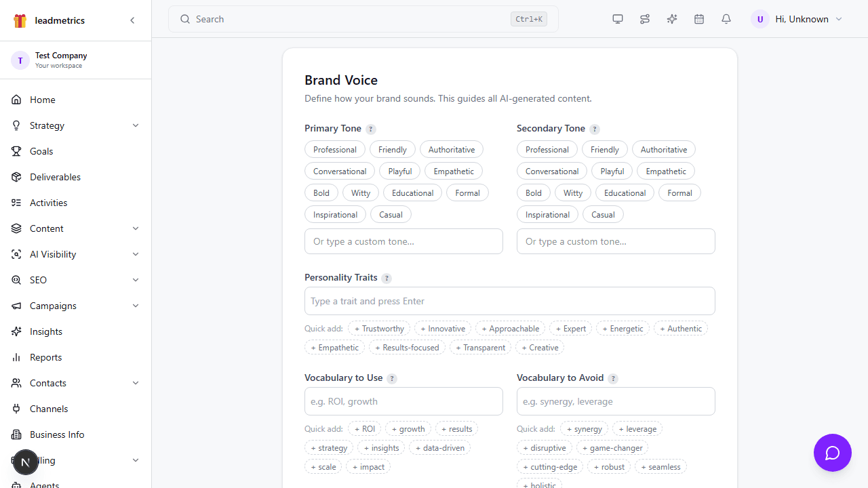Expand the Strategy sidebar section

tap(76, 125)
